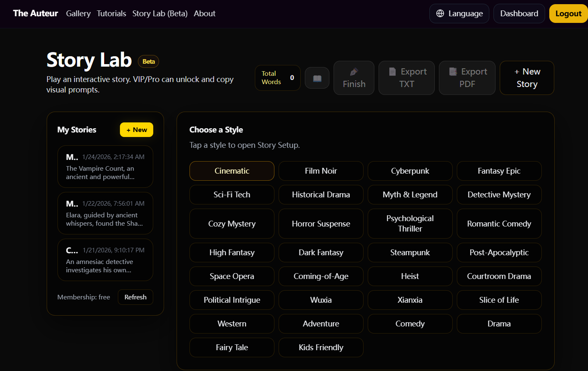Viewport: 588px width, 371px height.
Task: Select the Cinematic style
Action: pyautogui.click(x=232, y=171)
